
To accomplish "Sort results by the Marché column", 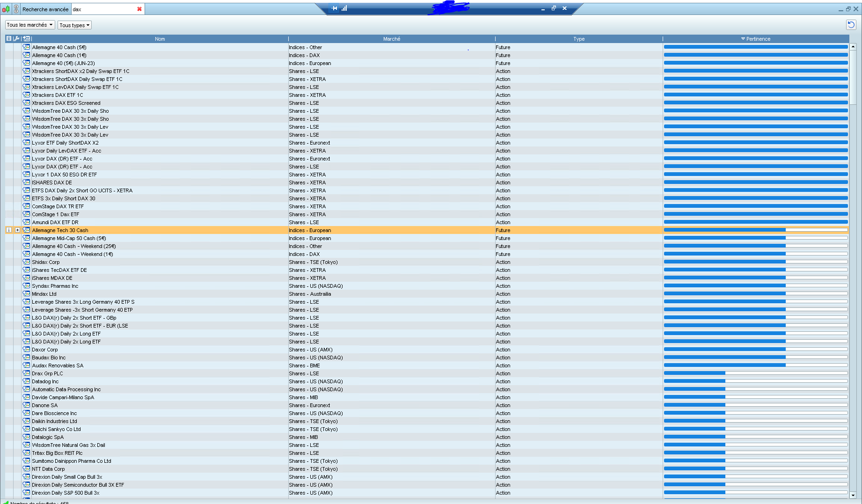I will click(392, 39).
